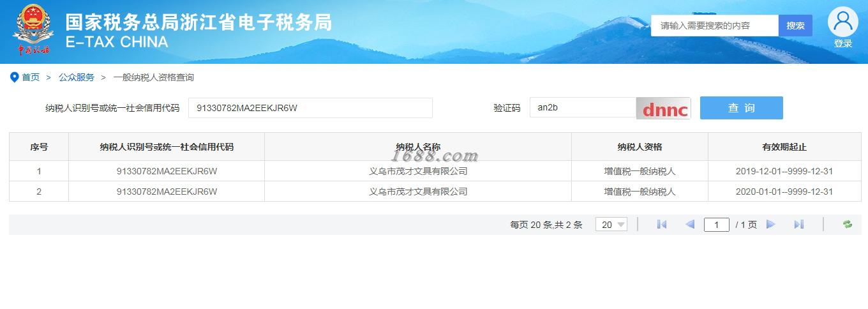Click the 查询 query button
The width and height of the screenshot is (868, 309).
[x=742, y=108]
